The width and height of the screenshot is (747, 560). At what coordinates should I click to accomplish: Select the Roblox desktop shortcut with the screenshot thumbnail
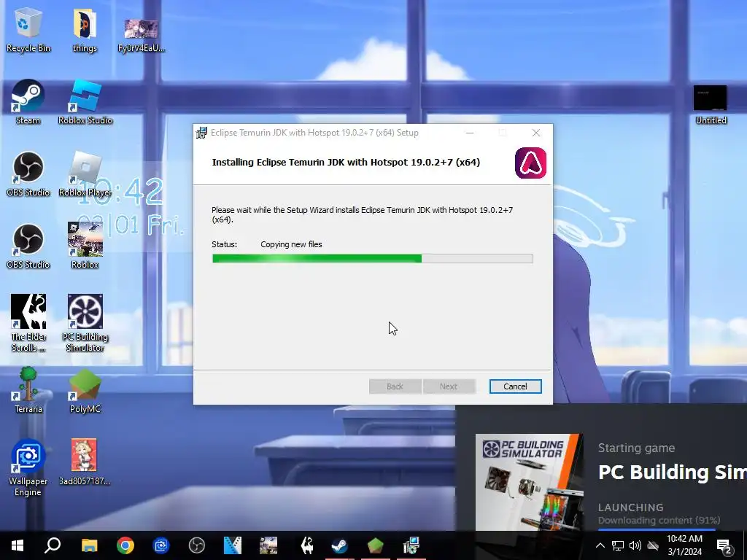(x=85, y=246)
